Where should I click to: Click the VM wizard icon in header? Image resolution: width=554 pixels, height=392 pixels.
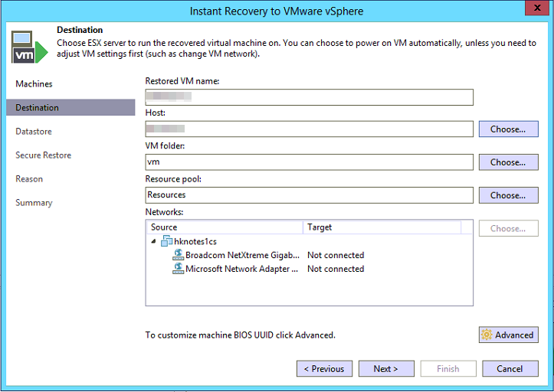click(x=28, y=47)
